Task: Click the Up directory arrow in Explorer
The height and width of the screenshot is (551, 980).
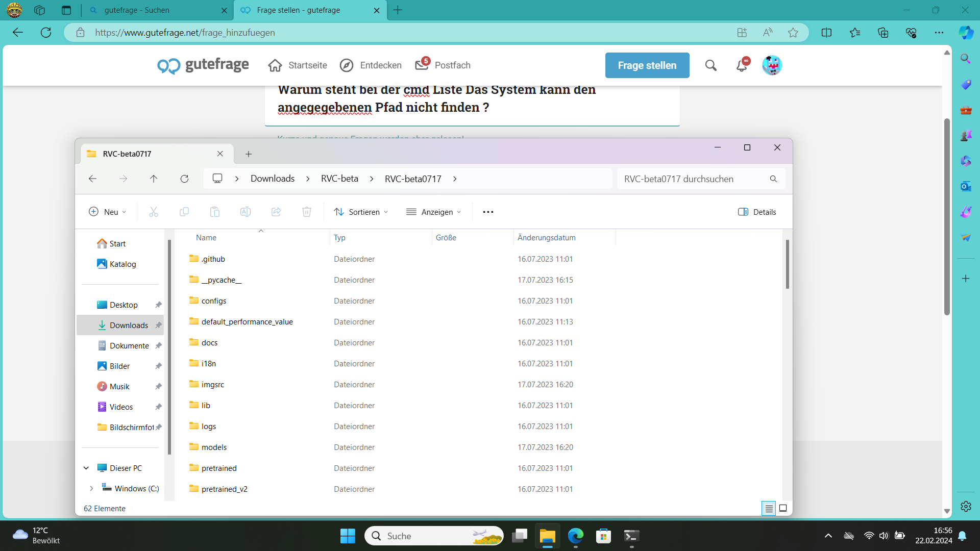Action: click(x=154, y=179)
